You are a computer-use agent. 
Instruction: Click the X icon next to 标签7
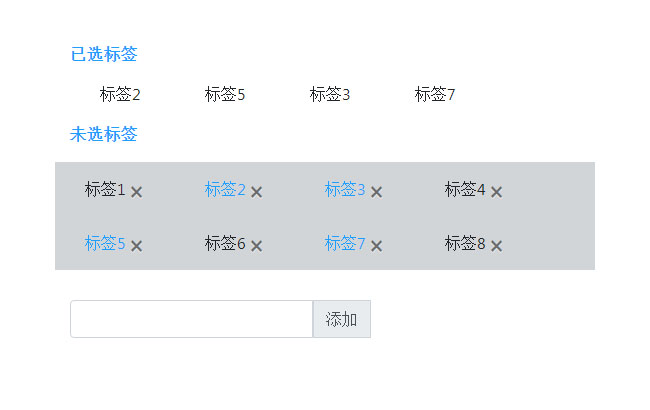pyautogui.click(x=377, y=246)
